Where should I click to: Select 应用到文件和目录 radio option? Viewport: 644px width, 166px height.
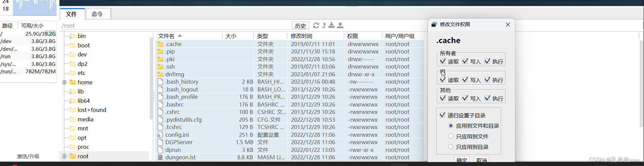[x=451, y=126]
